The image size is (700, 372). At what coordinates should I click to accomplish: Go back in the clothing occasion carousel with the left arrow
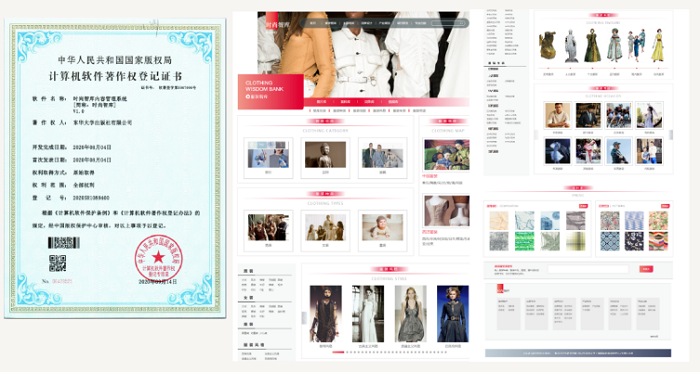point(536,135)
